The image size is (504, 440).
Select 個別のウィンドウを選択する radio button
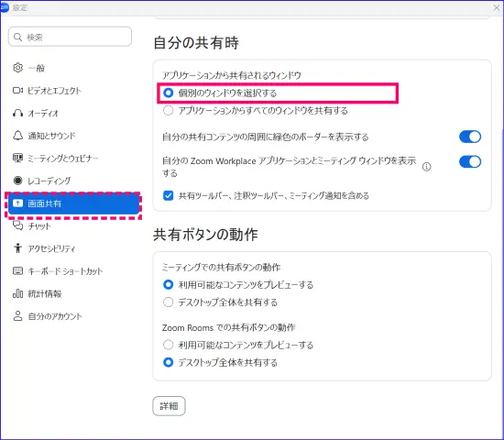(x=168, y=93)
